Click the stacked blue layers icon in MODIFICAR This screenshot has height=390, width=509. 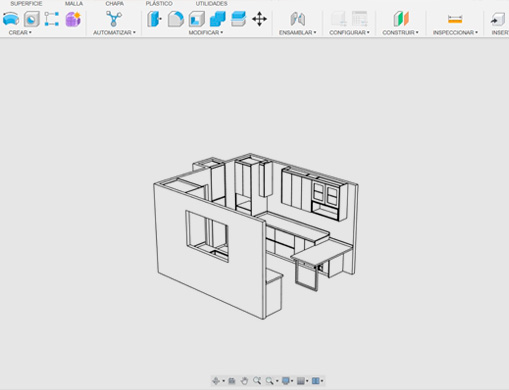pos(239,19)
